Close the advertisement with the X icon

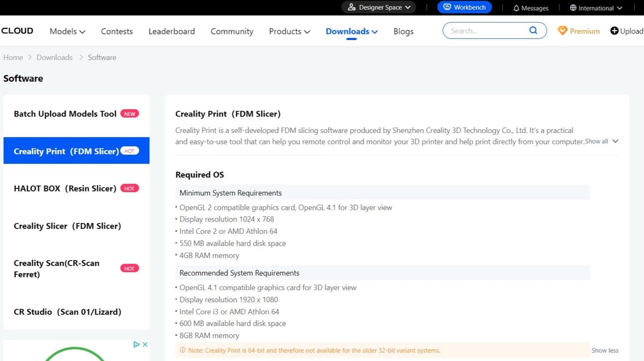tap(145, 344)
